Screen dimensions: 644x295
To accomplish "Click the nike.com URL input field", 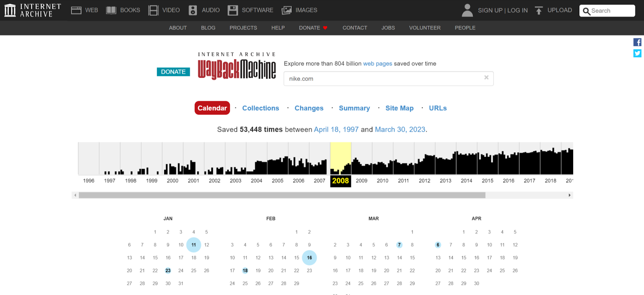I will click(388, 78).
